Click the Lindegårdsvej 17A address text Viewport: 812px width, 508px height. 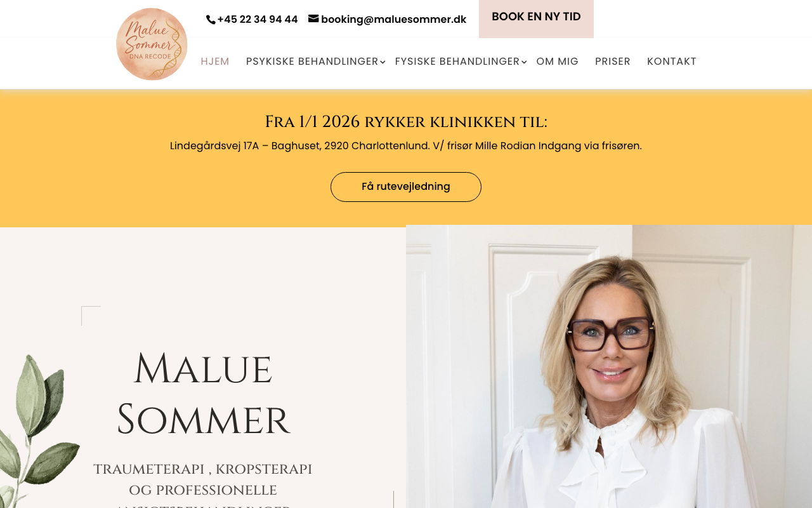tap(406, 146)
